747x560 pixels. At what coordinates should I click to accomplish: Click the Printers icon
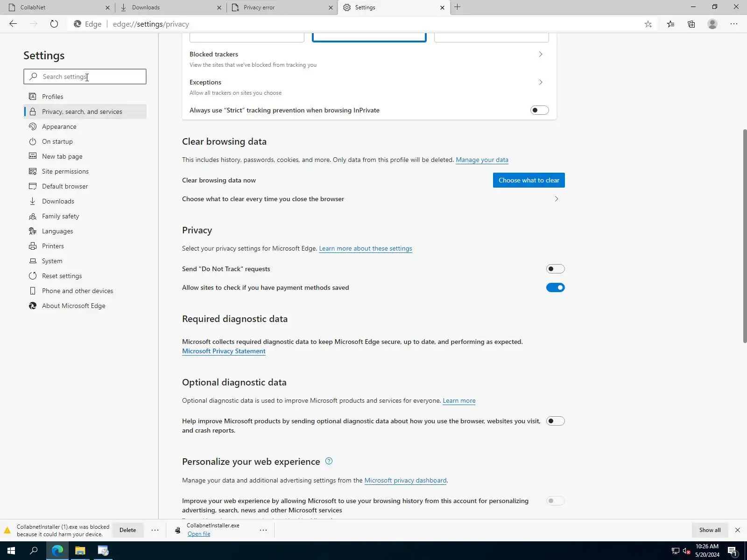click(33, 246)
